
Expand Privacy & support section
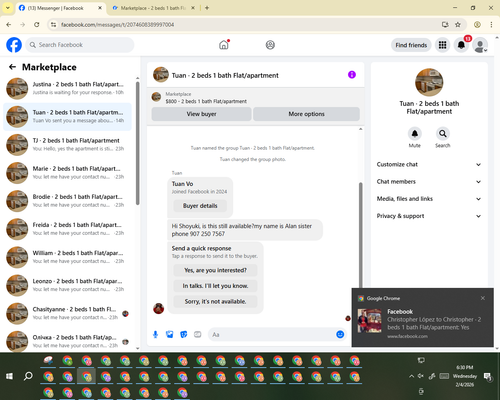coord(429,216)
